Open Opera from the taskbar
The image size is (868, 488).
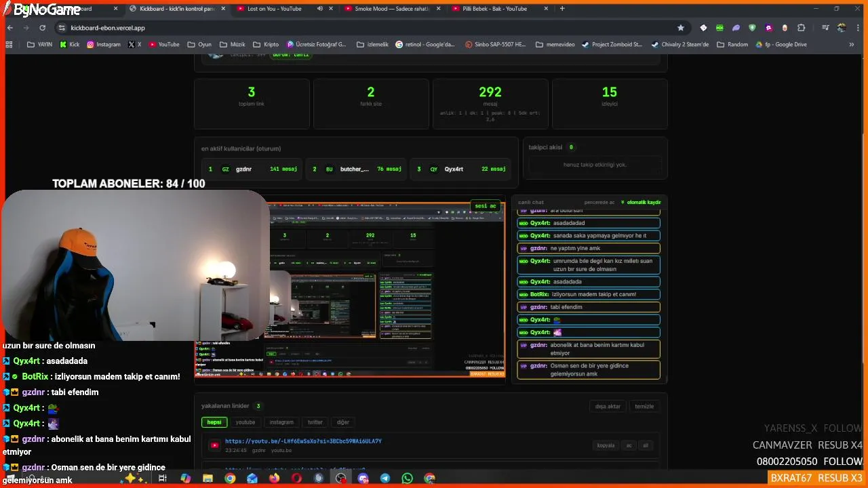(296, 478)
